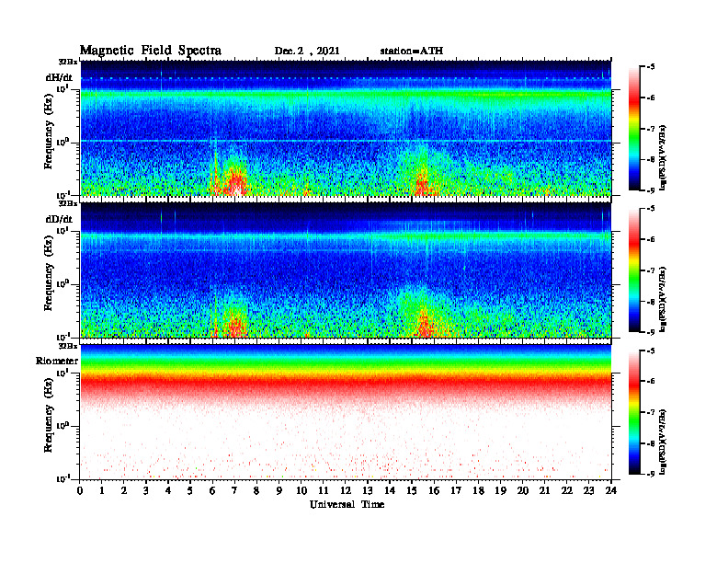Click the "7" hour tick label
728x563 pixels.
pyautogui.click(x=235, y=490)
